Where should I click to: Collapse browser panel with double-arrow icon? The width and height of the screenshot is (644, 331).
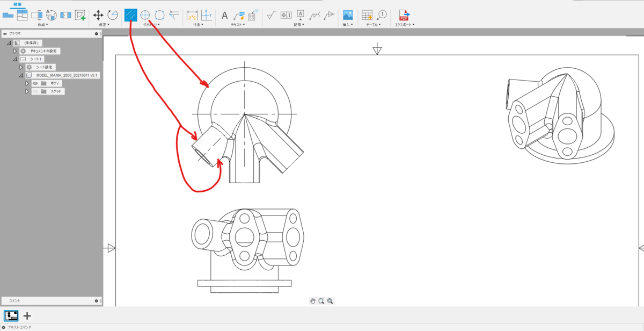[x=5, y=33]
